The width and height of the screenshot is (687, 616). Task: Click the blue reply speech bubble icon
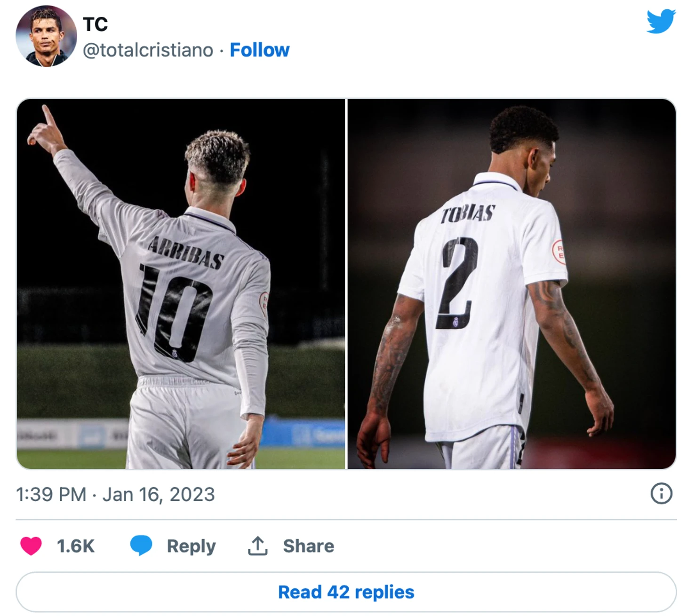(x=141, y=545)
